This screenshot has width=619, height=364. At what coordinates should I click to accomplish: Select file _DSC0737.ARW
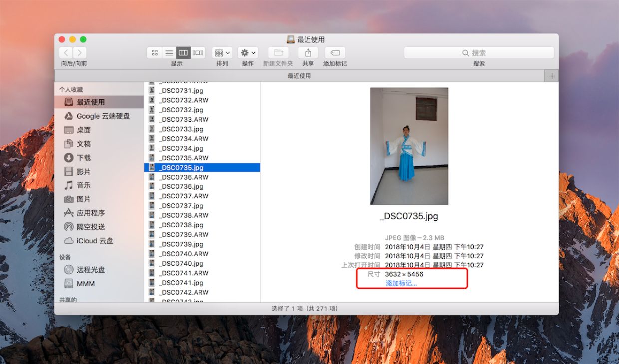point(202,196)
